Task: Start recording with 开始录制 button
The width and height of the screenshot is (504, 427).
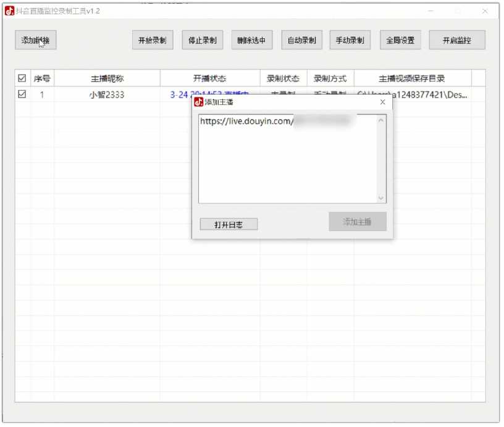Action: (x=153, y=40)
